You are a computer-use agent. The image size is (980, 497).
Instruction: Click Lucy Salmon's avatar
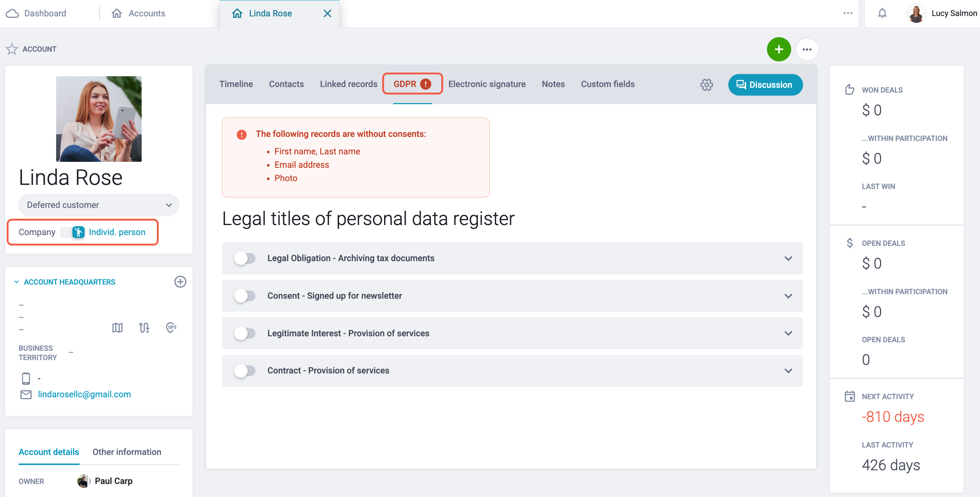[915, 13]
